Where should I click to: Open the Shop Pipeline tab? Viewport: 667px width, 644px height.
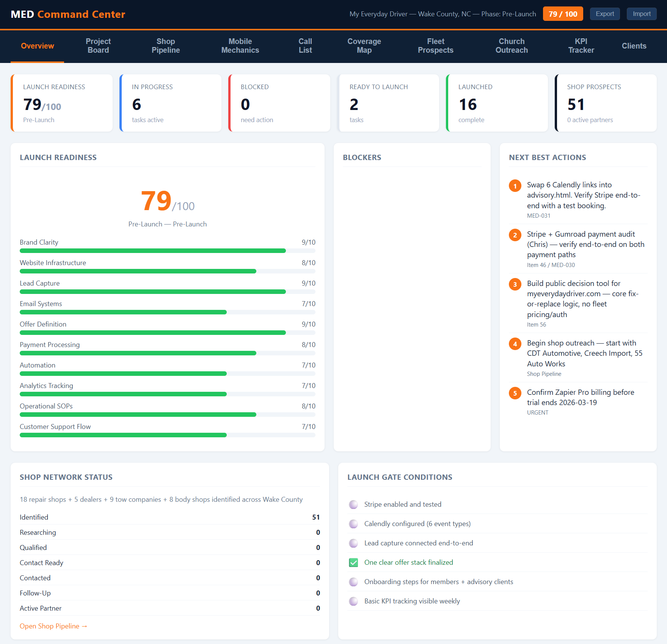point(166,46)
